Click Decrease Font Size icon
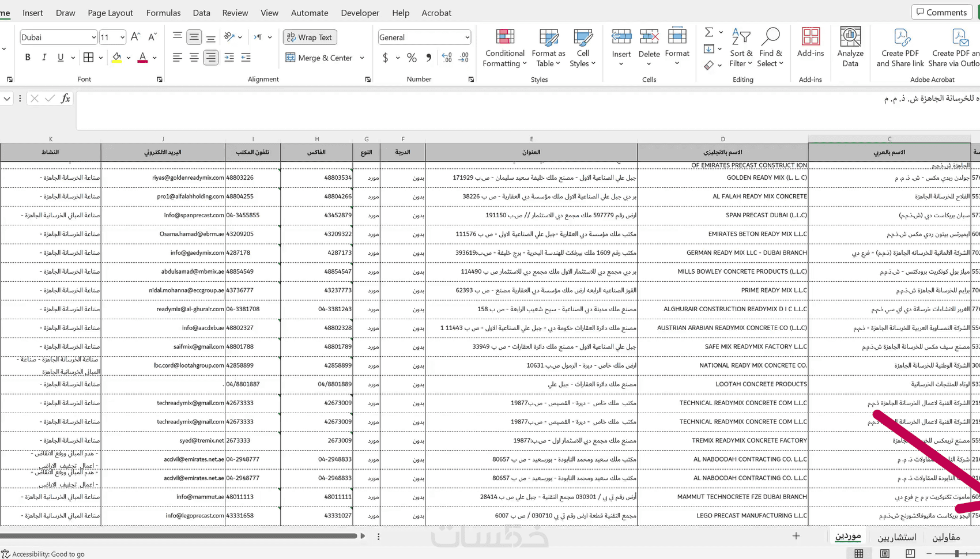This screenshot has width=980, height=559. [152, 37]
